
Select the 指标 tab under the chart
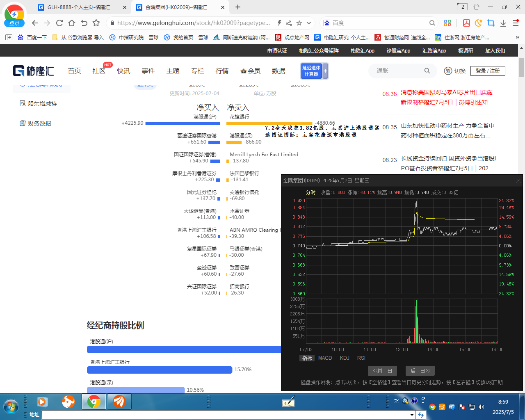(307, 358)
